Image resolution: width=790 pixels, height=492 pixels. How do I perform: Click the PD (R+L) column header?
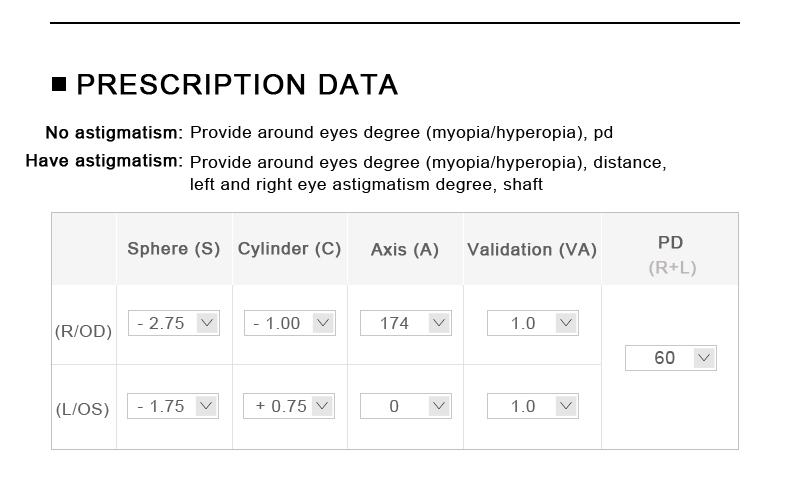point(672,255)
